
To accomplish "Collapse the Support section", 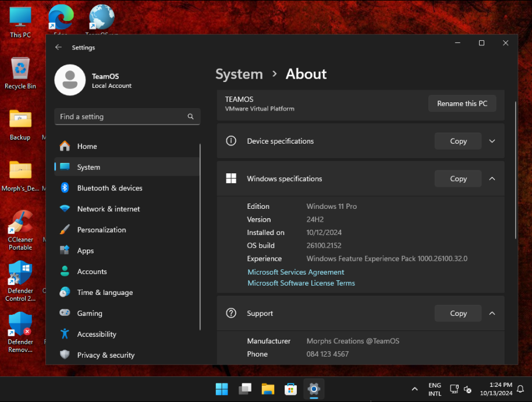I will click(492, 313).
